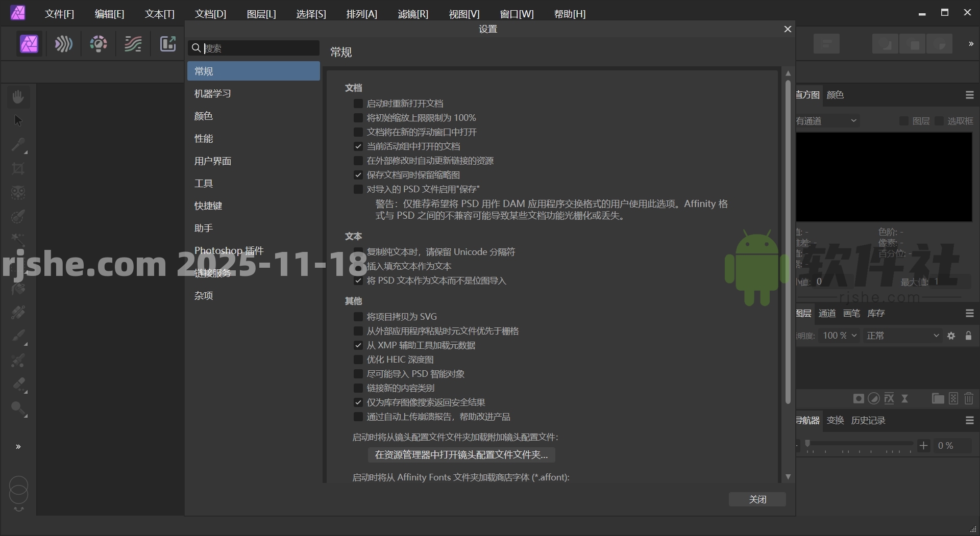This screenshot has height=536, width=980.
Task: Open the Tone Mapping Persona
Action: click(x=133, y=44)
